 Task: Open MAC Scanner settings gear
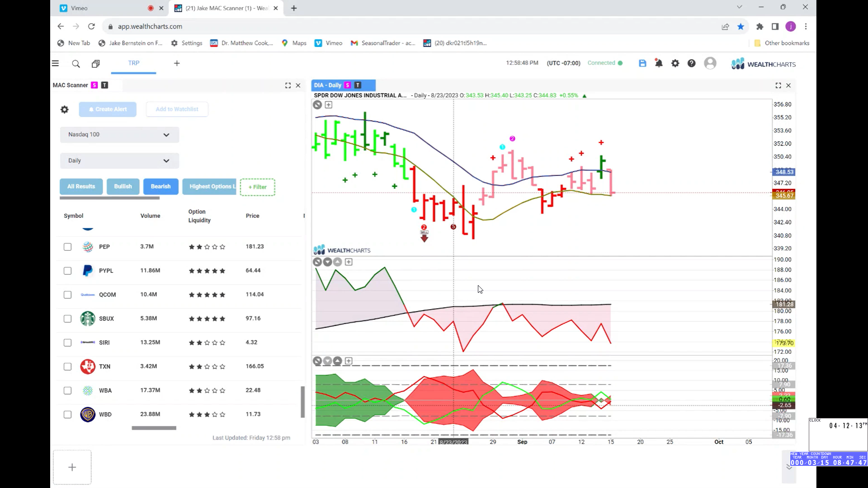point(65,109)
